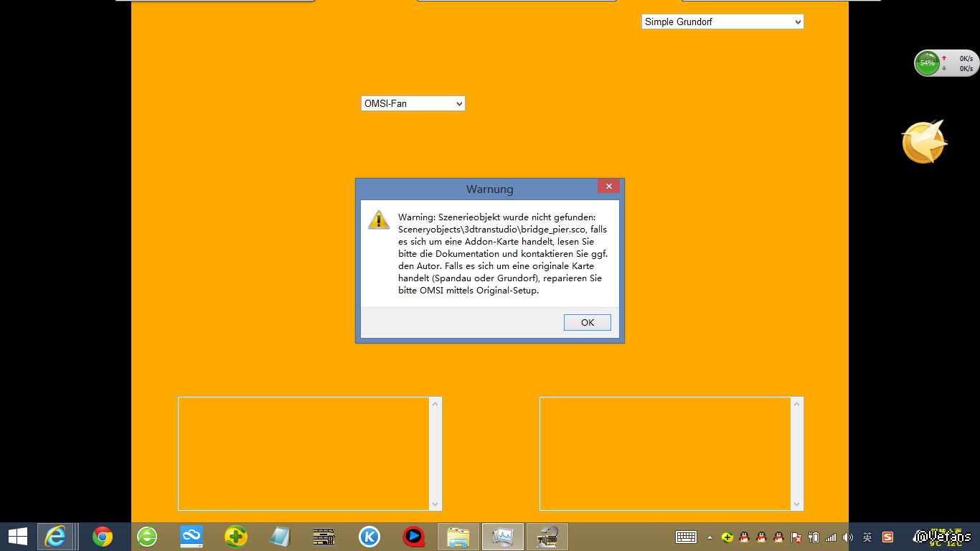Close the Warnung dialog with the red X
Screen dimensions: 980x551
point(608,187)
